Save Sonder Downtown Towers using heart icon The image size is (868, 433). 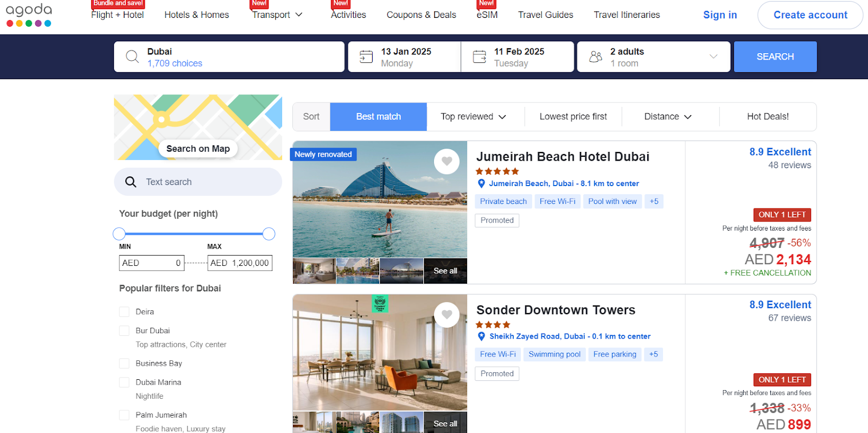click(447, 314)
